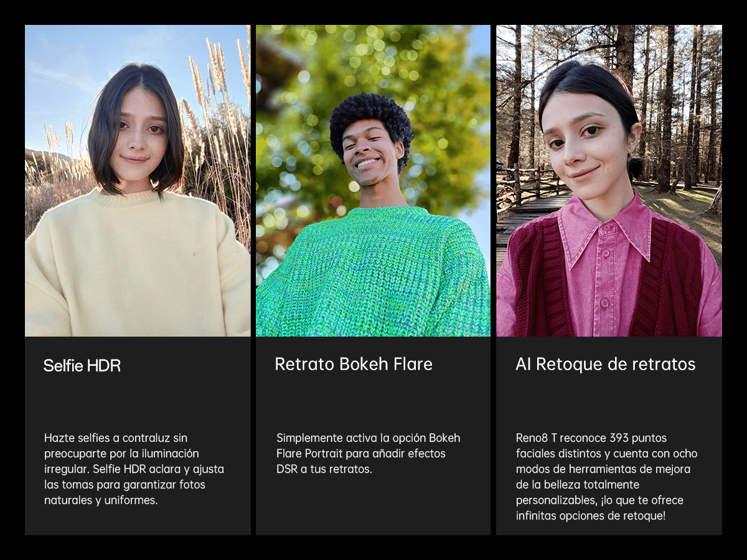Click the dry reeds behind the selfie subject
Screen dimensions: 747x560
pyautogui.click(x=218, y=137)
